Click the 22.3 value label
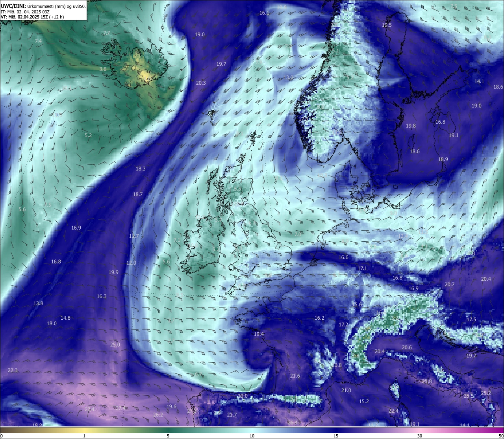Viewport: 504px width, 439px height. click(13, 370)
